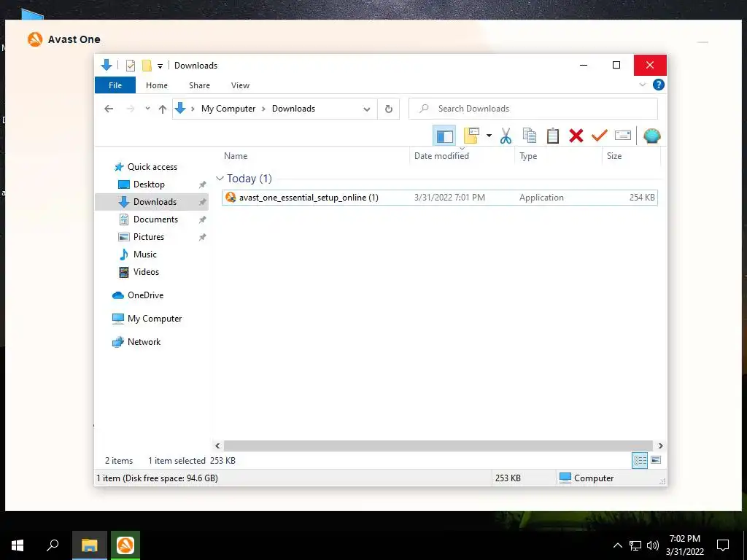Sort by the Size column header
Image resolution: width=747 pixels, height=560 pixels.
point(614,156)
